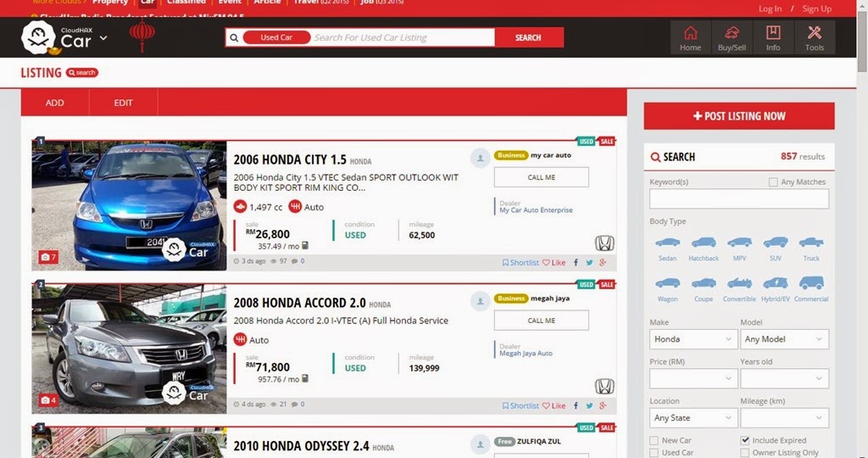Click the red search badge beside LISTING
This screenshot has width=868, height=458.
(x=82, y=73)
